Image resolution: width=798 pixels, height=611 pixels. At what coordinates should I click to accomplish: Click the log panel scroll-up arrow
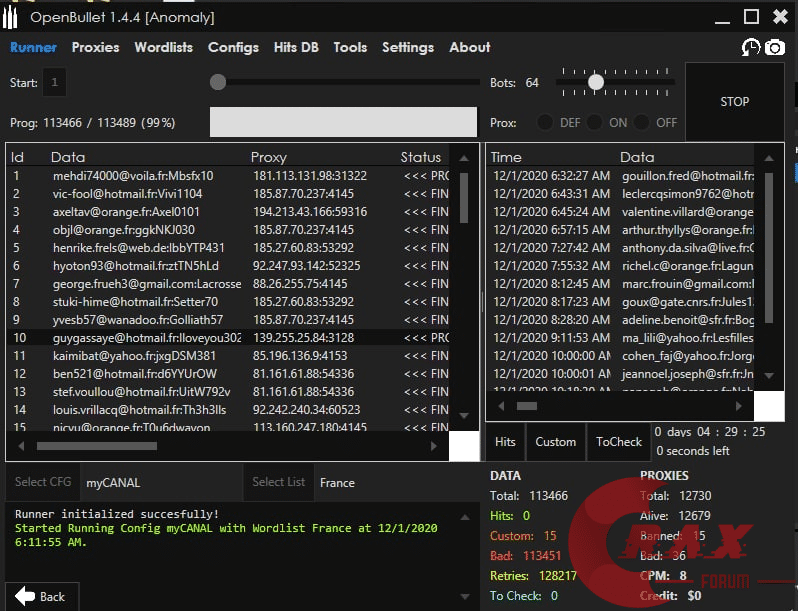point(473,510)
